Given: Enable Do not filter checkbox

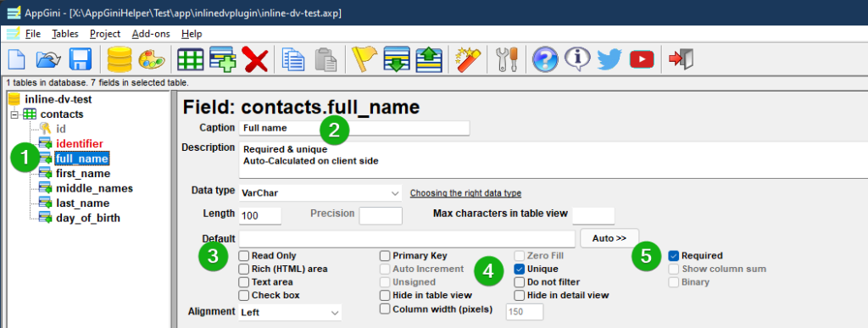Looking at the screenshot, I should (x=520, y=282).
